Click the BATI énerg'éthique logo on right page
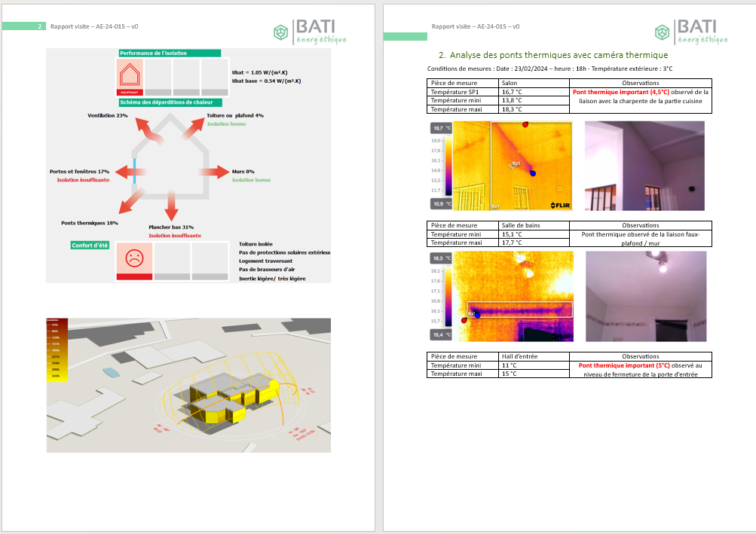The height and width of the screenshot is (534, 756). (691, 32)
